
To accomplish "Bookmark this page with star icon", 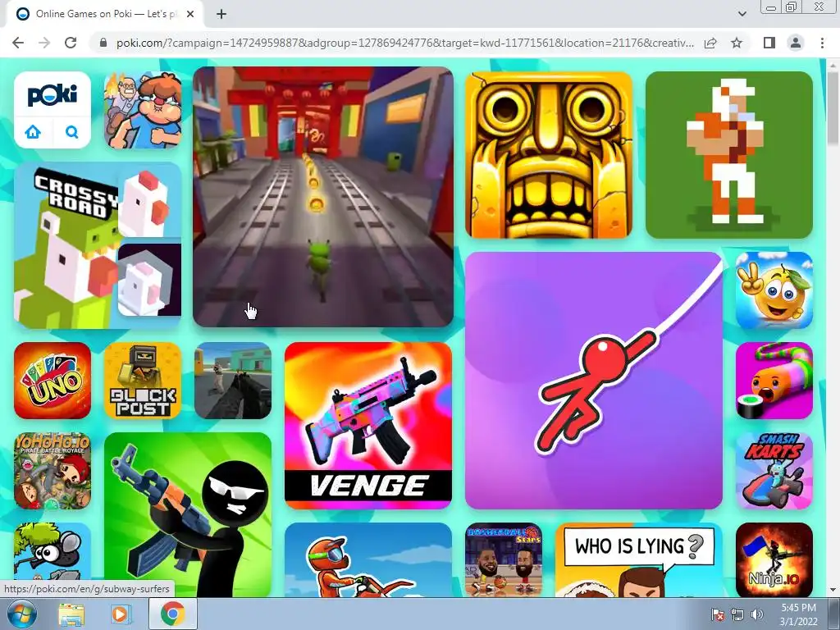I will (737, 43).
